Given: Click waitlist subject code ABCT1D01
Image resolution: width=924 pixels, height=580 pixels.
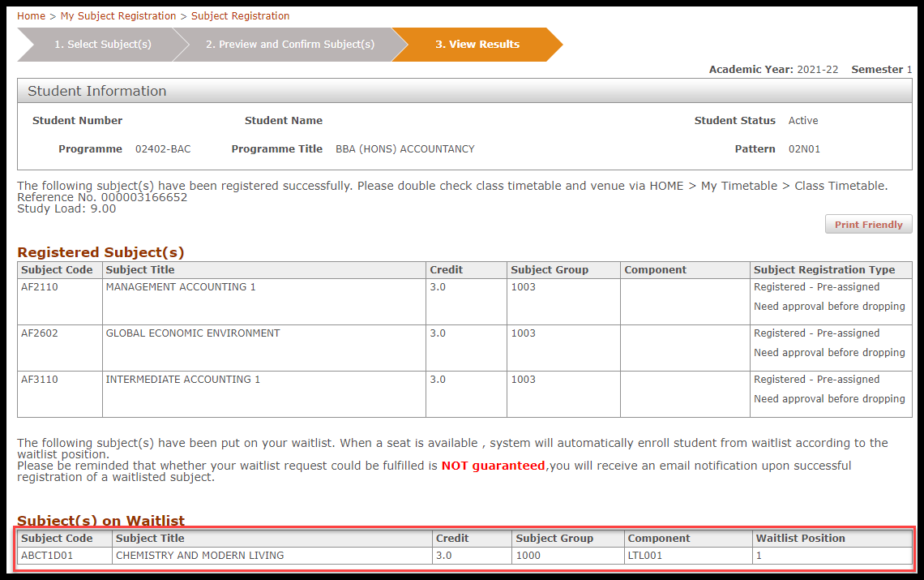Looking at the screenshot, I should (x=47, y=555).
